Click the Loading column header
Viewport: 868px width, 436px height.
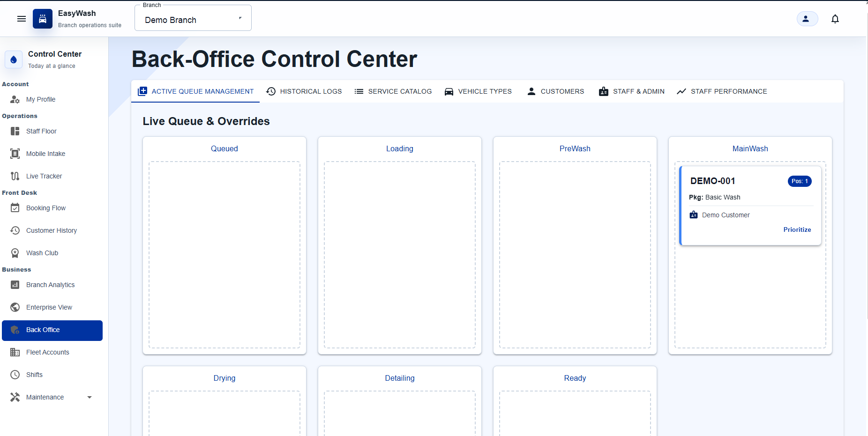tap(400, 148)
